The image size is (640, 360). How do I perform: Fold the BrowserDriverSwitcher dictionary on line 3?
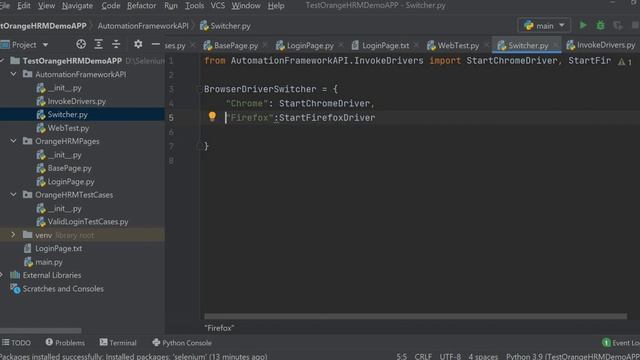[199, 89]
